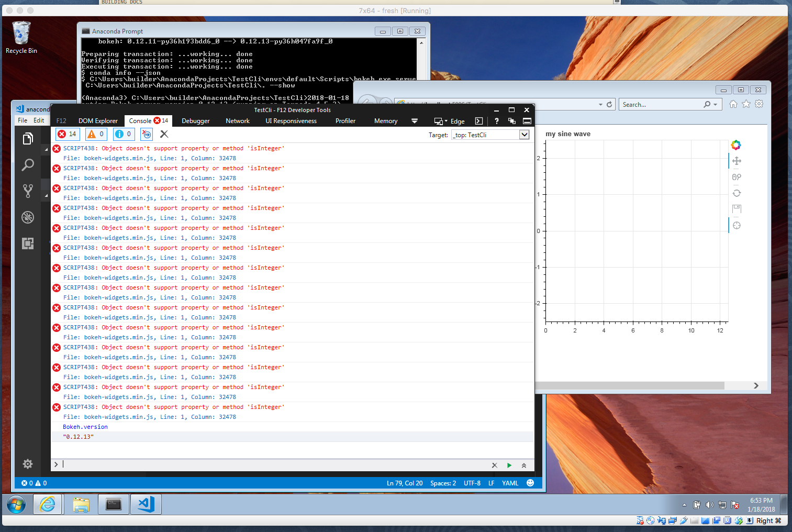
Task: Open the YAML language mode selector
Action: click(510, 483)
